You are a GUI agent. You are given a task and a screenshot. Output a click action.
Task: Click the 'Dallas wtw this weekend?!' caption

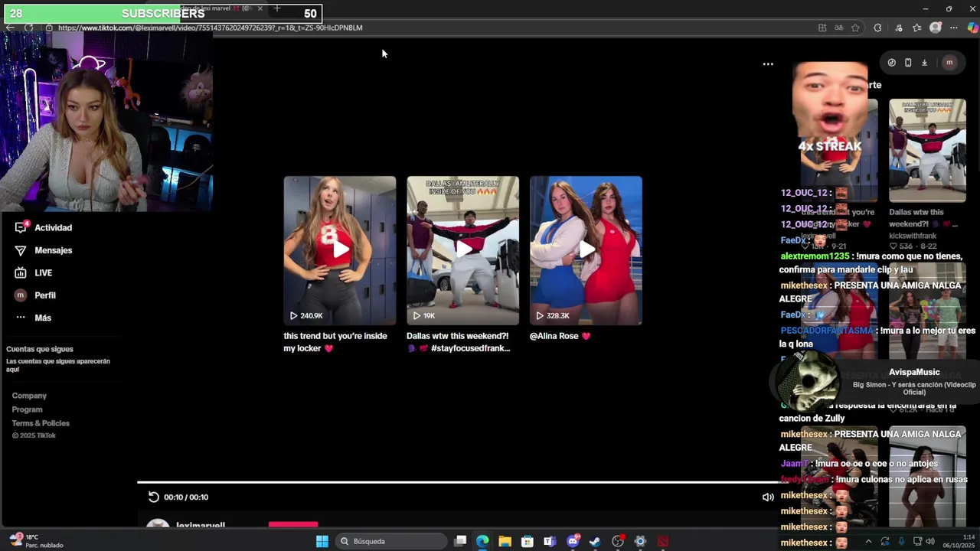pyautogui.click(x=458, y=342)
